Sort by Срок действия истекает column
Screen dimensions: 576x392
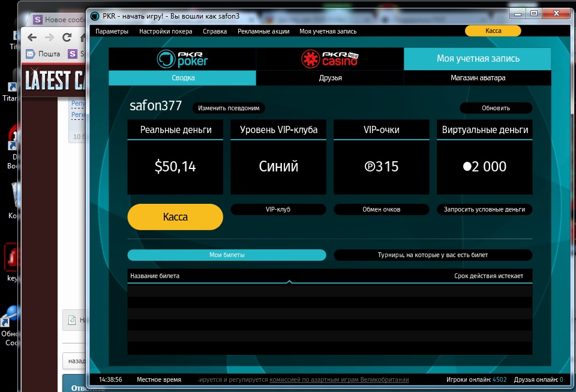[x=488, y=276]
